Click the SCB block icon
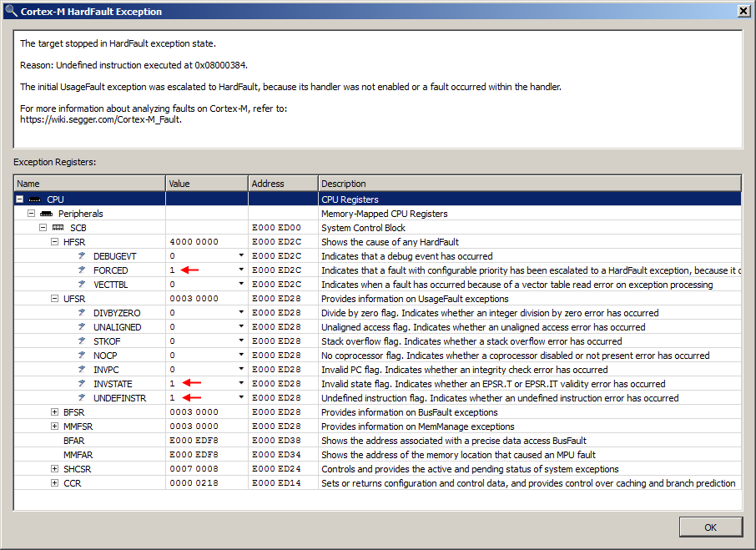 pos(58,227)
